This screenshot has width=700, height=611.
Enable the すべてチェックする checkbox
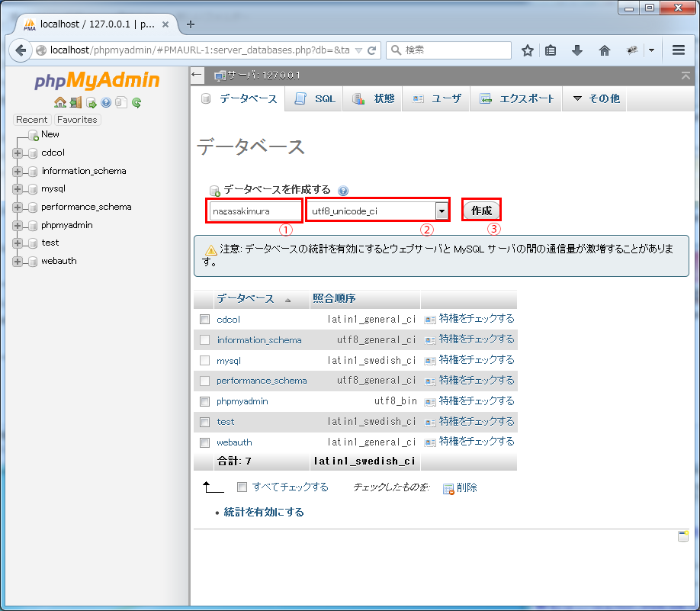click(242, 487)
